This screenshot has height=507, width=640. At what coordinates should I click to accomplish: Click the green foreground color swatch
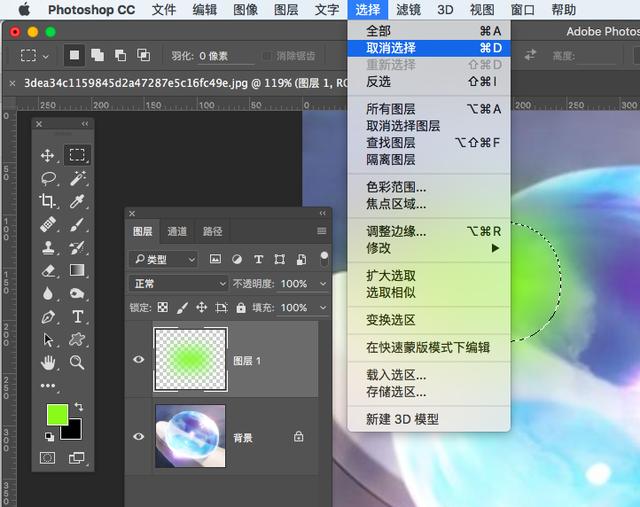click(x=55, y=413)
